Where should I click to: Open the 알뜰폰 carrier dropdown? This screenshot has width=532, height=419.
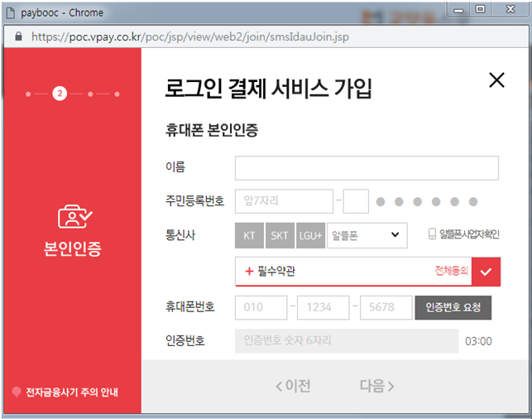pos(367,235)
